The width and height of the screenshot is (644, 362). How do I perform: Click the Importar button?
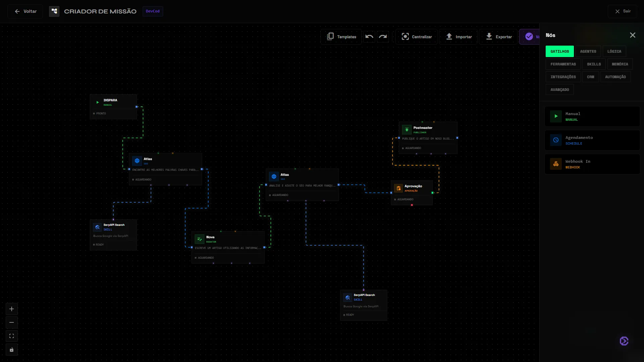tap(458, 37)
